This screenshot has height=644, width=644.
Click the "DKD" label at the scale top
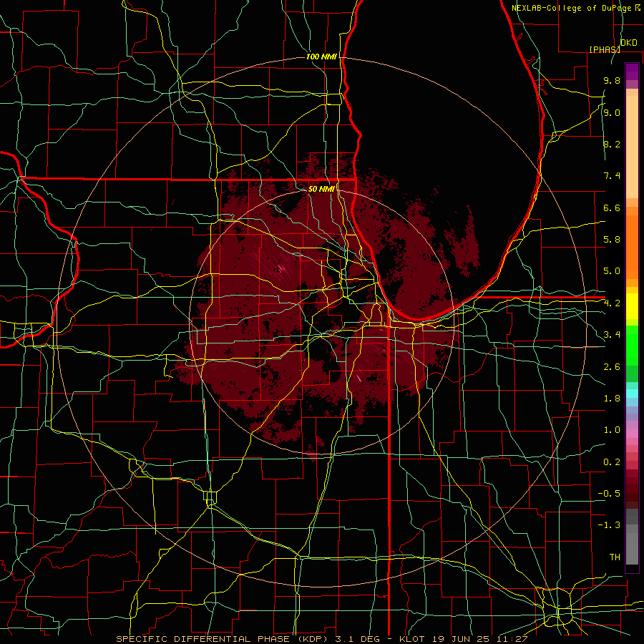629,43
